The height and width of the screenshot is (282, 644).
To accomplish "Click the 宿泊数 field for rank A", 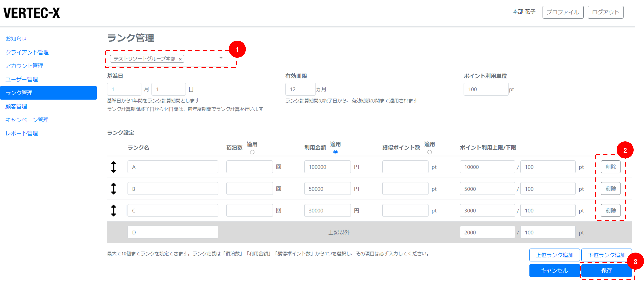I will (x=250, y=167).
